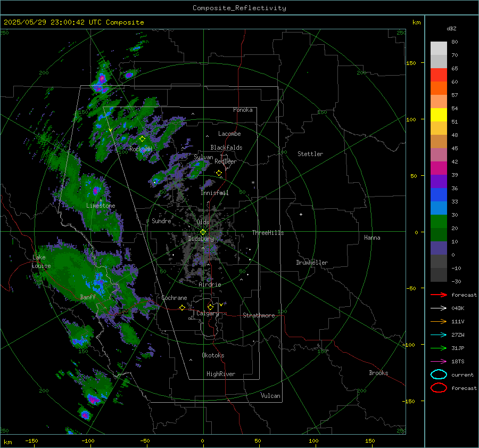
Task: Click the red forecast ellipse legend icon
Action: click(x=439, y=388)
